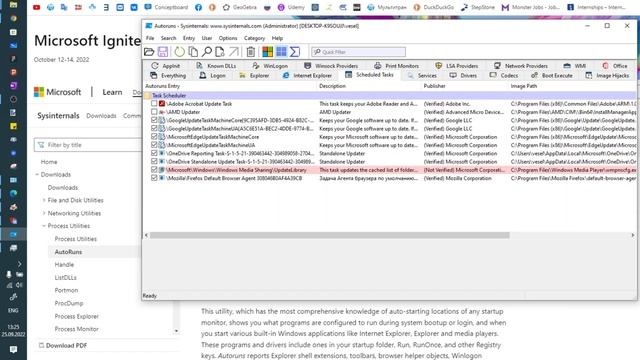
Task: Open Find with the magnifying glass toolbar icon
Action: (x=207, y=52)
